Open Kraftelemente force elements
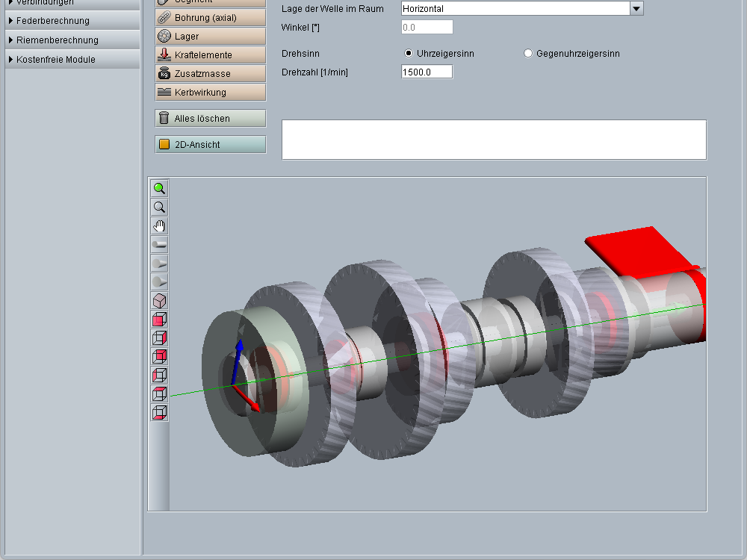Image resolution: width=747 pixels, height=560 pixels. 210,55
